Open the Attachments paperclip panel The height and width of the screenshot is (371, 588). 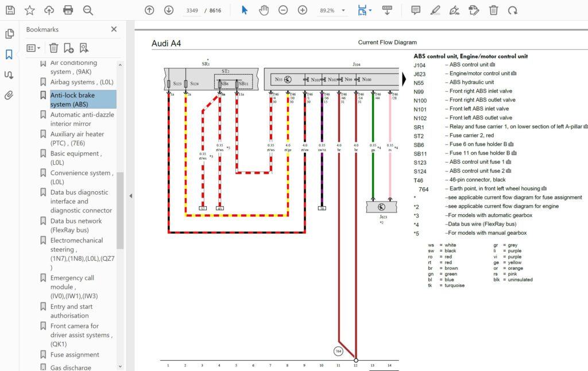click(9, 95)
